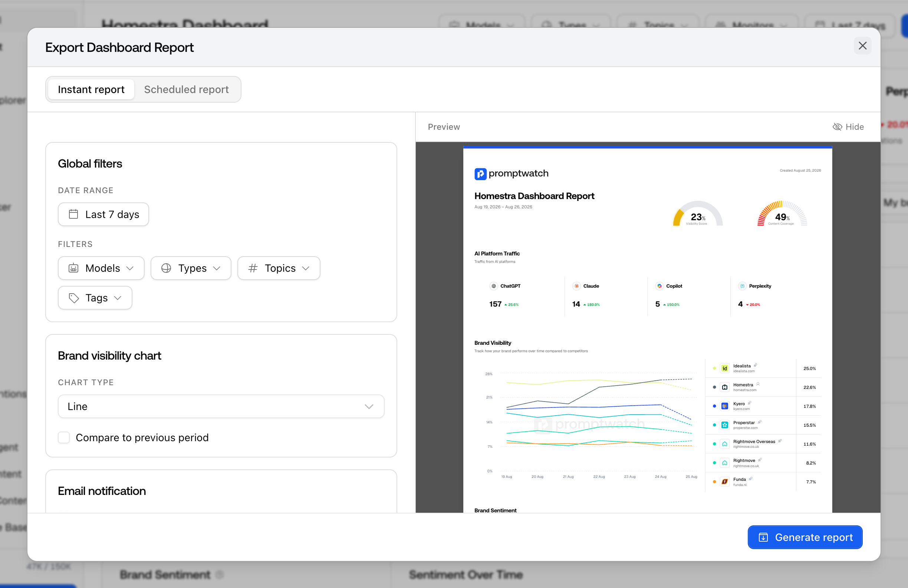Click the tag icon on Tags filter
This screenshot has width=908, height=588.
pos(74,298)
